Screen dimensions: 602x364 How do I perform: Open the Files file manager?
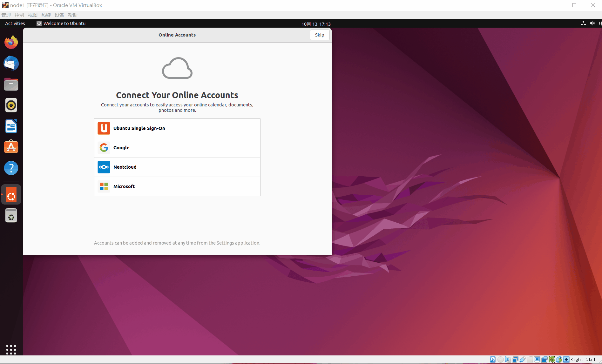(11, 84)
